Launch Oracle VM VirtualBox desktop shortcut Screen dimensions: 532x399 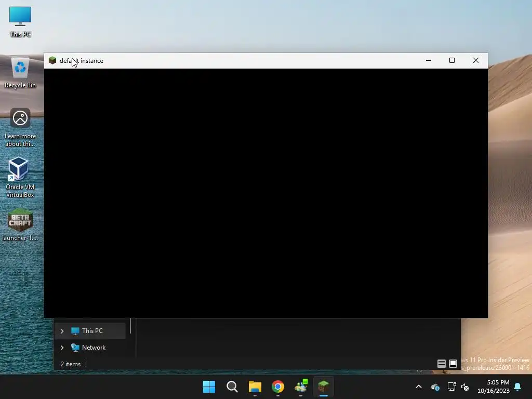pos(20,177)
